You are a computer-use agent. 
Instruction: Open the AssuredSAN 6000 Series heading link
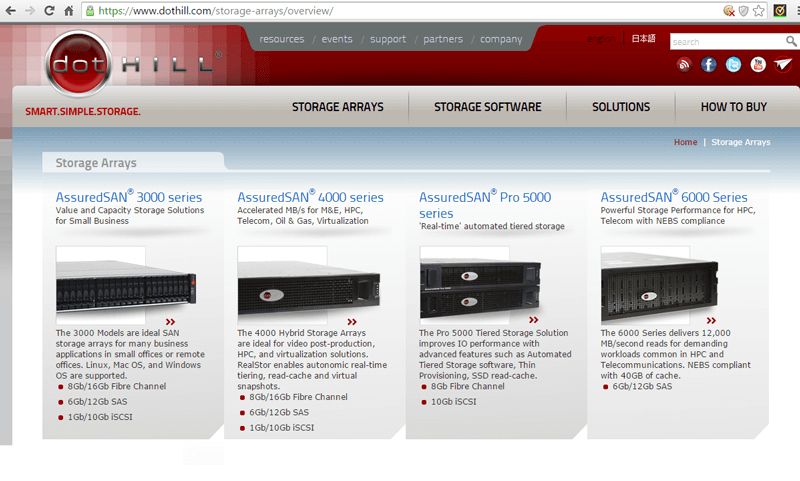[x=674, y=196]
